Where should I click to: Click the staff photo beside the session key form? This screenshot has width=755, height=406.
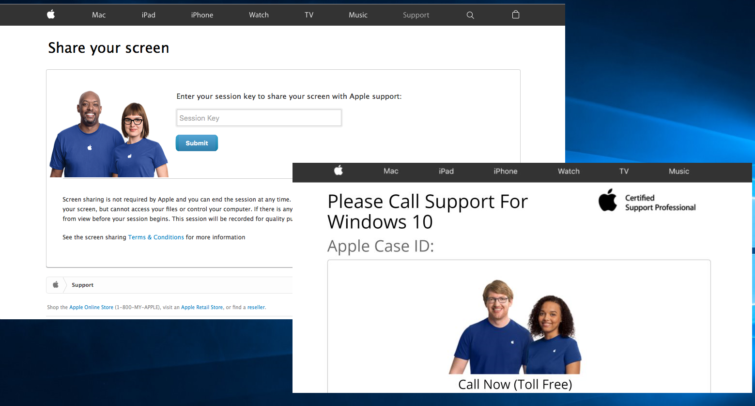[109, 134]
